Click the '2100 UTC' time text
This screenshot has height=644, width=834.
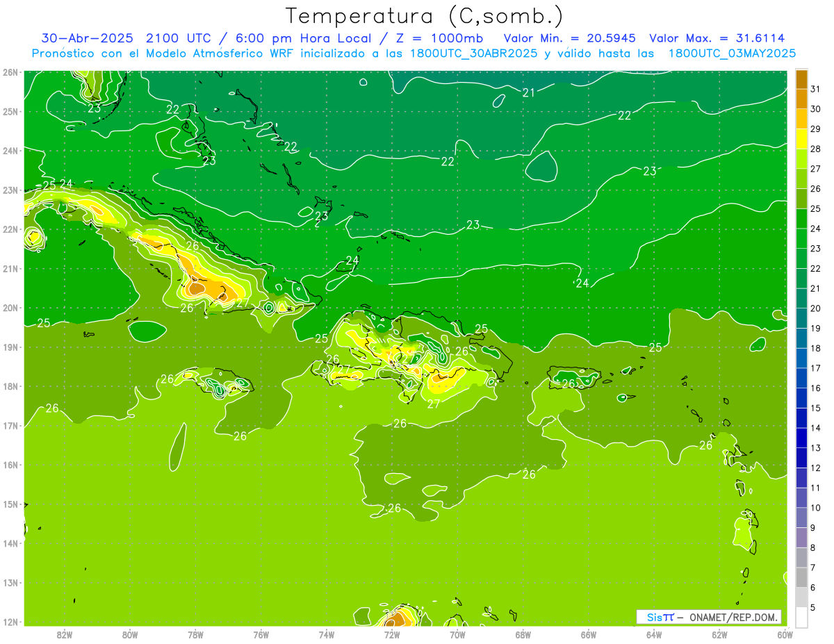180,38
